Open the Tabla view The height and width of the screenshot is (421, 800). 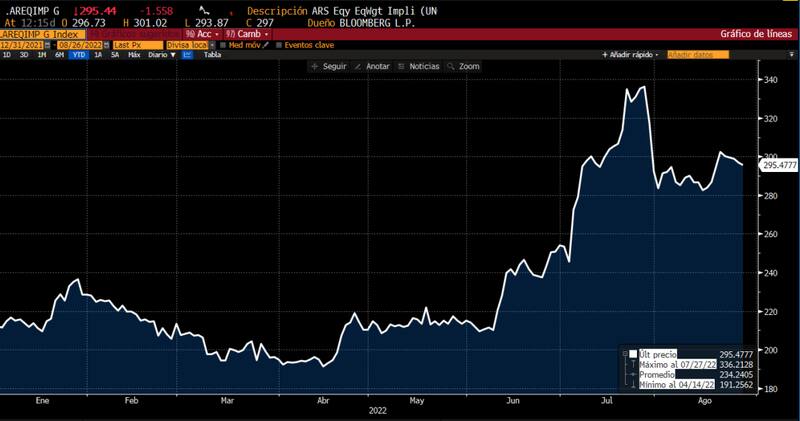pos(212,55)
